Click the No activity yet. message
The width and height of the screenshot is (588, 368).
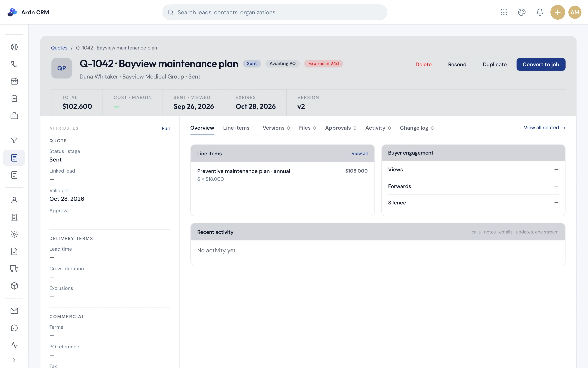(x=217, y=250)
